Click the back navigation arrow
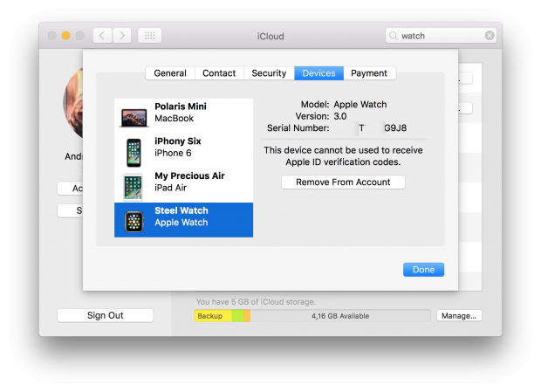The image size is (541, 392). click(102, 36)
